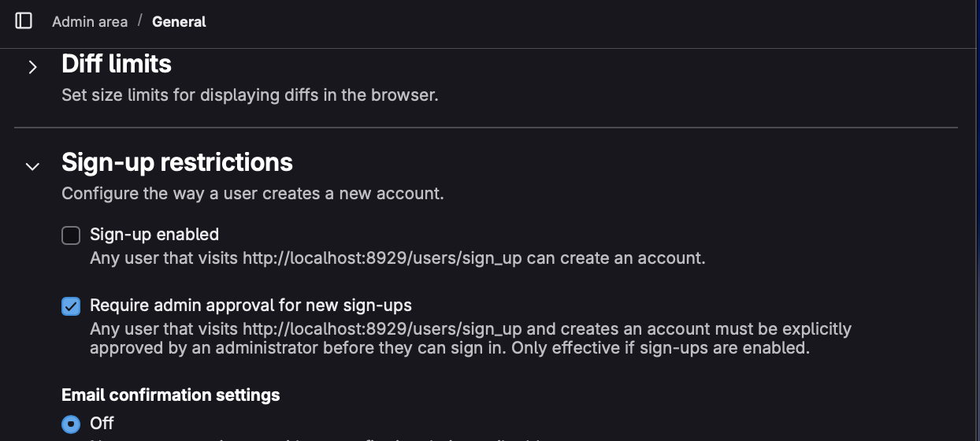Open the Admin area breadcrumb
Viewport: 980px width, 441px height.
click(90, 22)
